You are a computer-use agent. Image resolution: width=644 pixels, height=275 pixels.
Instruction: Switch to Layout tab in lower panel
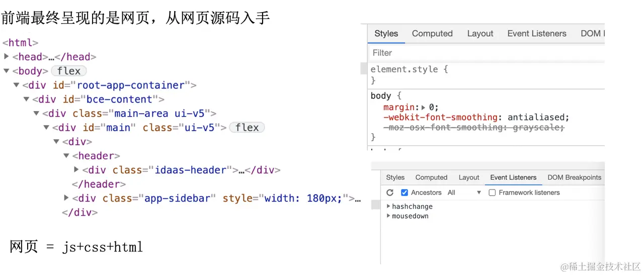click(x=469, y=177)
